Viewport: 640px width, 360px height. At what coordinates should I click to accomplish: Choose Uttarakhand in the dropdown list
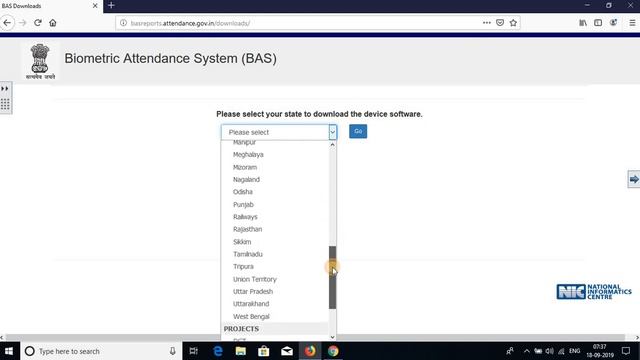251,304
